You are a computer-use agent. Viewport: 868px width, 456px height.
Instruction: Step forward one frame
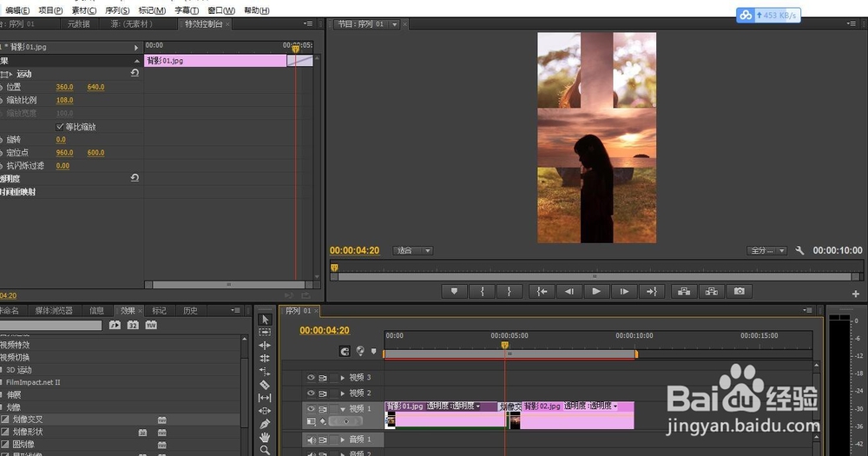tap(624, 292)
